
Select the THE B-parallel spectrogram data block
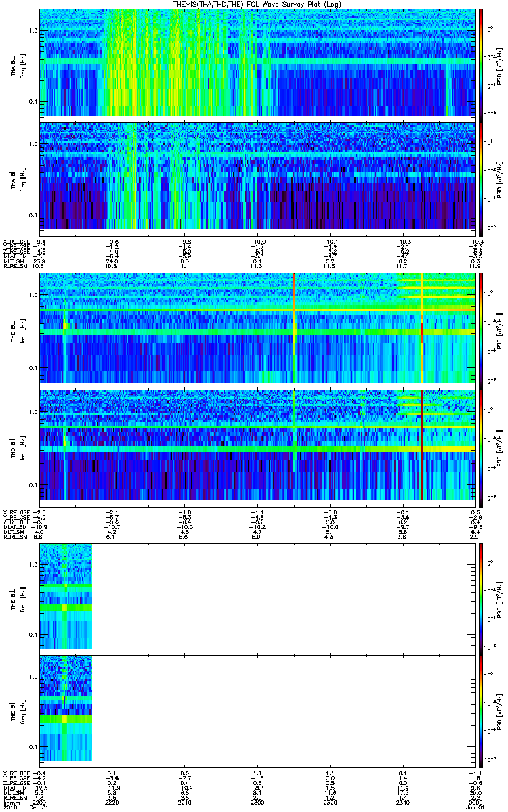point(65,709)
